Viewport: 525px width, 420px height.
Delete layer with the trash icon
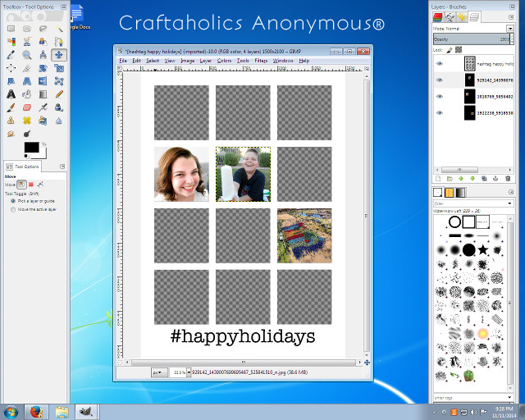click(508, 179)
